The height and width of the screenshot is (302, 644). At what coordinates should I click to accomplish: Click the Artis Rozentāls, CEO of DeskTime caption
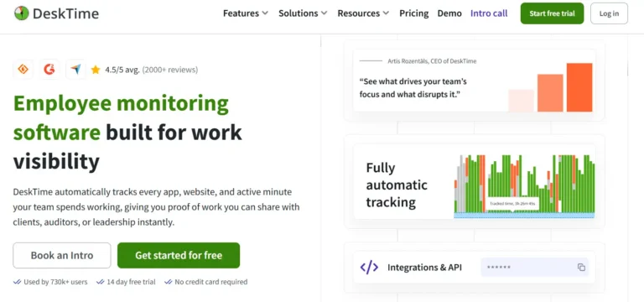coord(432,61)
